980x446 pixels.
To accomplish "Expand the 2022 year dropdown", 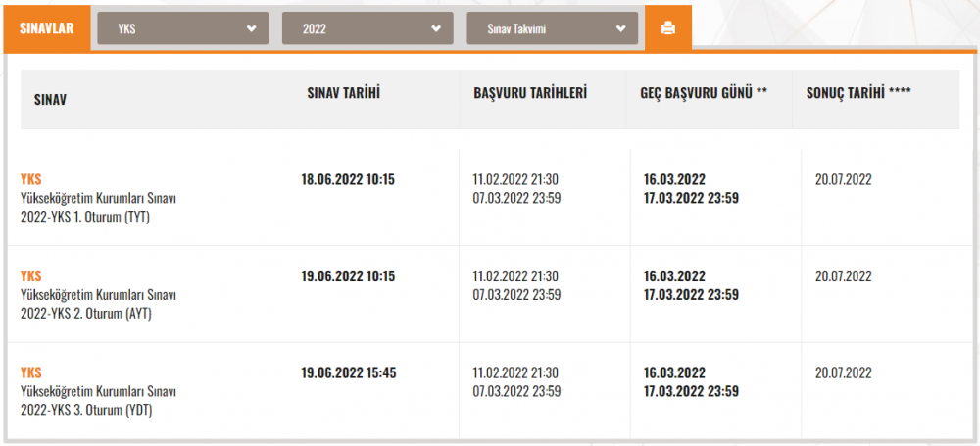I will 367,28.
